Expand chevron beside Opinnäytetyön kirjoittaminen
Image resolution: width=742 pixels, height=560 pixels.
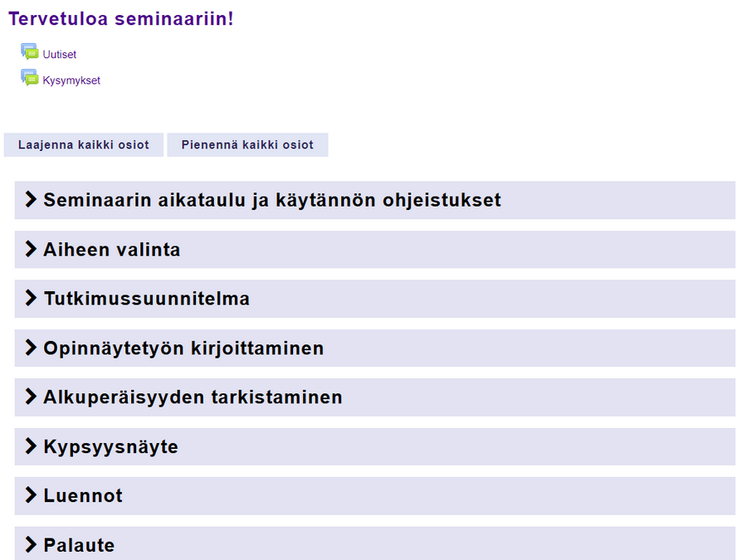(32, 348)
